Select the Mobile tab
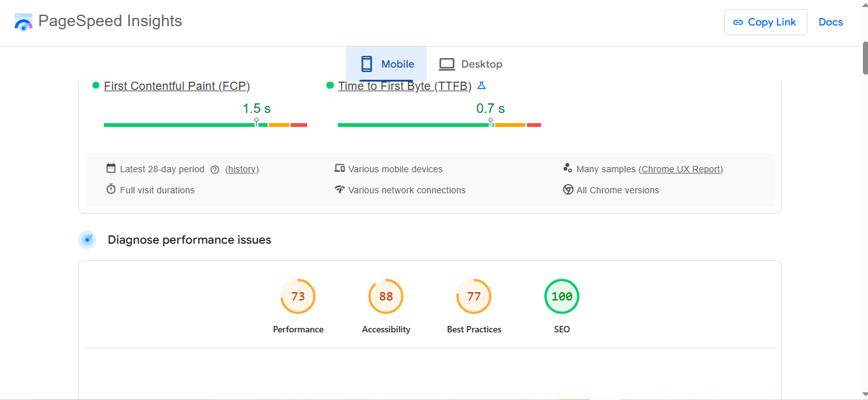The width and height of the screenshot is (868, 400). [386, 64]
